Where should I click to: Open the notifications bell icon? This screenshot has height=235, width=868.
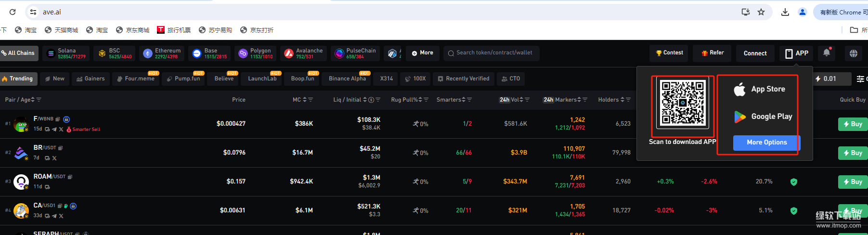click(x=827, y=53)
